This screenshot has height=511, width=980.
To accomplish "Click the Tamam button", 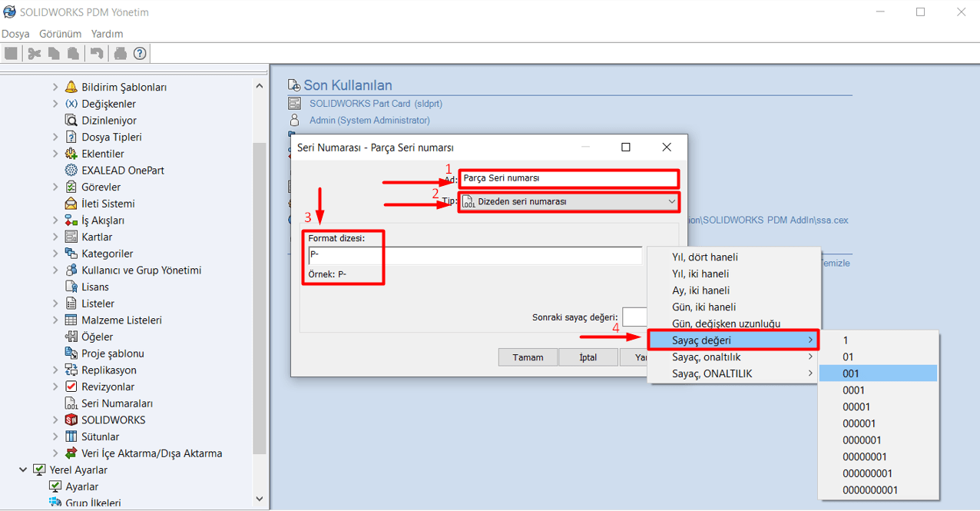I will coord(528,357).
